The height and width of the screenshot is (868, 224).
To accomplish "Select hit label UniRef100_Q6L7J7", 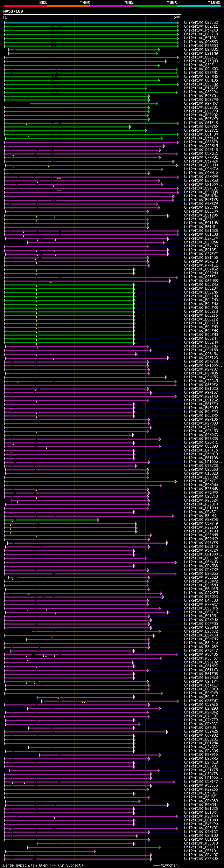I will tap(201, 57).
